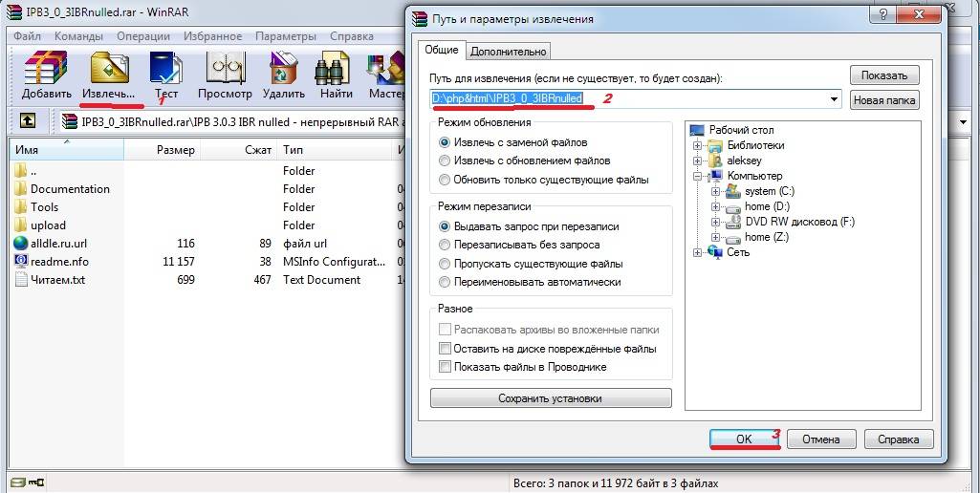
Task: Click the Справка button in dialog
Action: [x=898, y=439]
